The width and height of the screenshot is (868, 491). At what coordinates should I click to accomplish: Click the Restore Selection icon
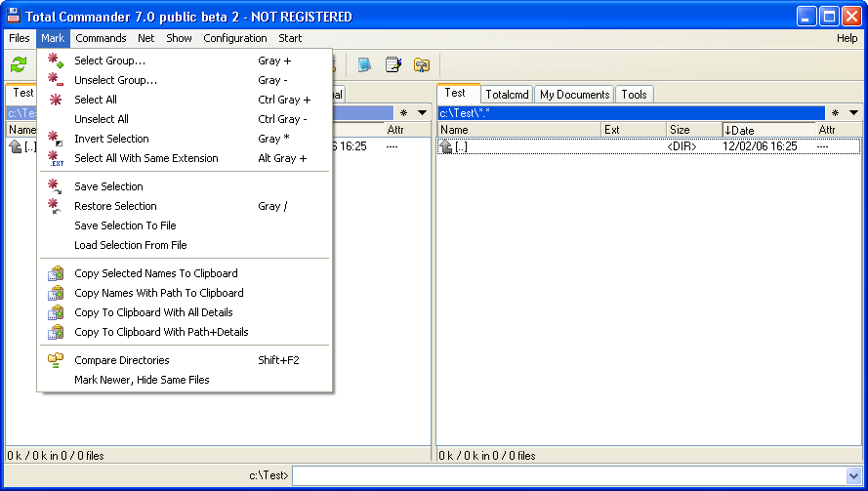coord(55,206)
